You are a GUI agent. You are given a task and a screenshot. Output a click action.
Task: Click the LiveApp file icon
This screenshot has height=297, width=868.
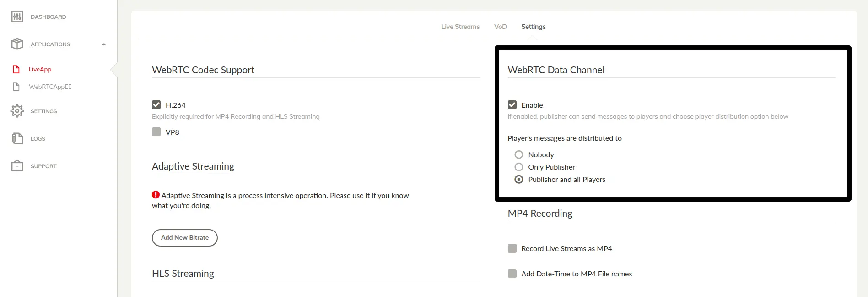coord(16,69)
